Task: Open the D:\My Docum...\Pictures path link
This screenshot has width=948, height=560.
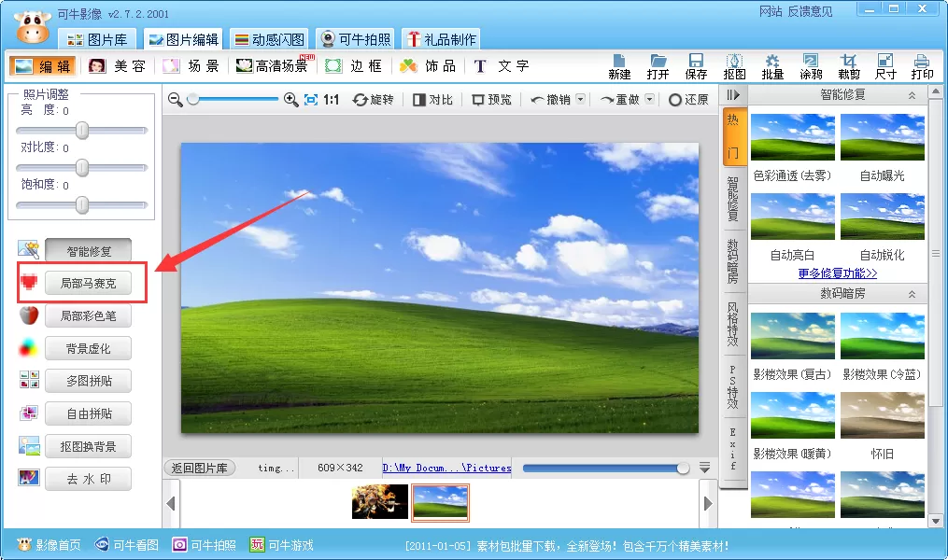Action: pos(446,468)
